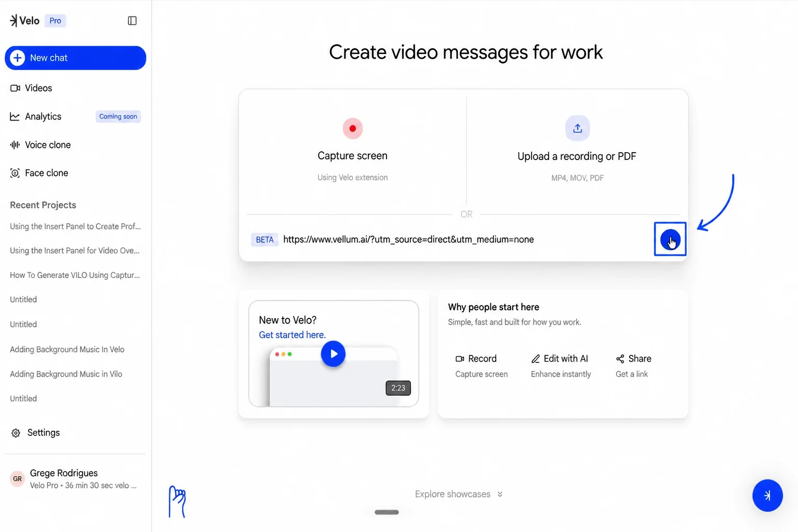Click Grege Rodrigues account name
798x532 pixels.
click(64, 473)
